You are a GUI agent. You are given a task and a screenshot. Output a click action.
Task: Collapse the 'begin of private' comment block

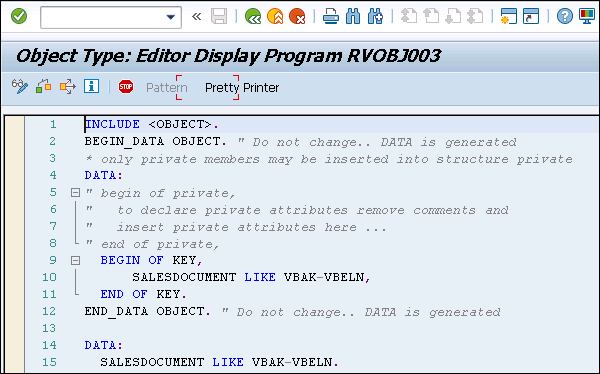pyautogui.click(x=75, y=193)
